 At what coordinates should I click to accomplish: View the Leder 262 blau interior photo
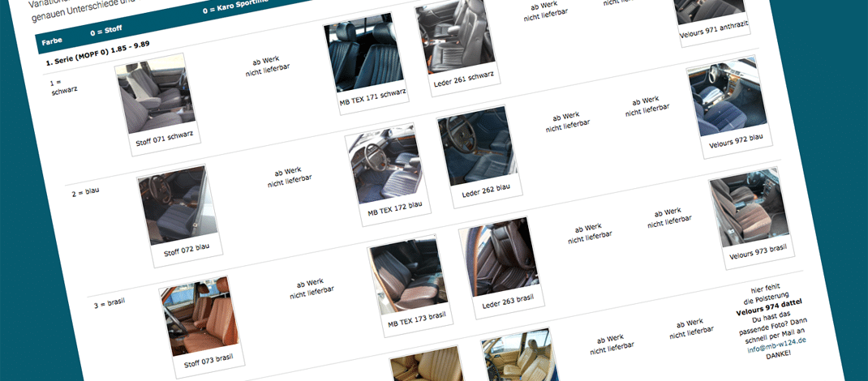[x=476, y=147]
